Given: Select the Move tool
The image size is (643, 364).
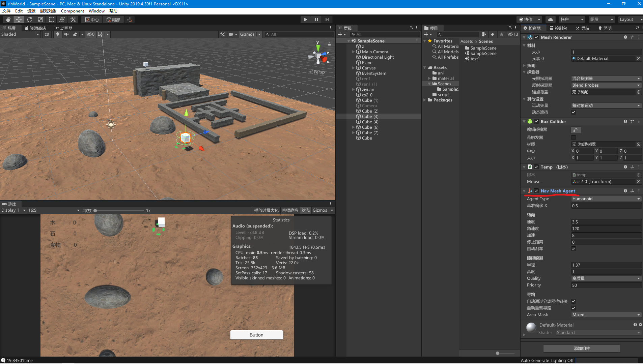Looking at the screenshot, I should pyautogui.click(x=19, y=20).
